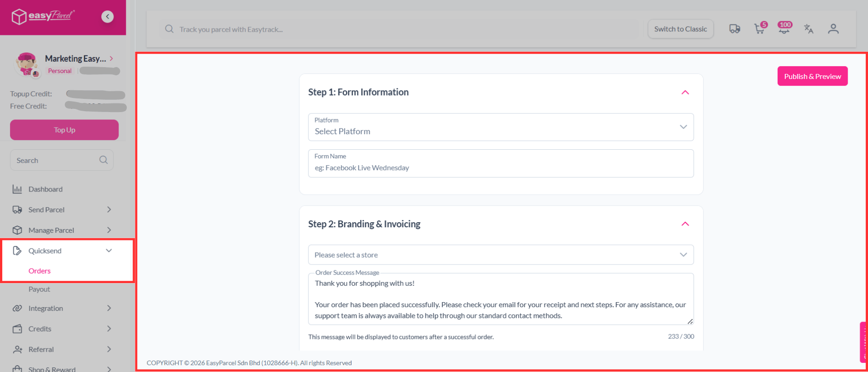Click the sidebar search magnifier icon
Viewport: 868px width, 372px height.
pyautogui.click(x=104, y=160)
